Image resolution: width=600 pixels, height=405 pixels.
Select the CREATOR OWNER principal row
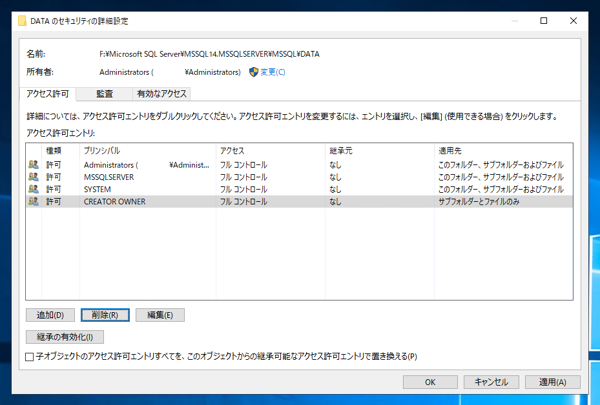299,201
